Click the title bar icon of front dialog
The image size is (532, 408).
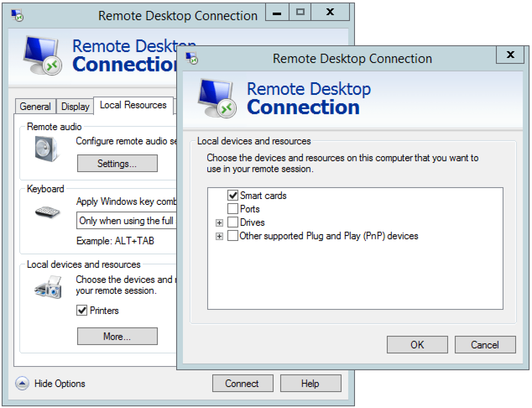pyautogui.click(x=192, y=58)
